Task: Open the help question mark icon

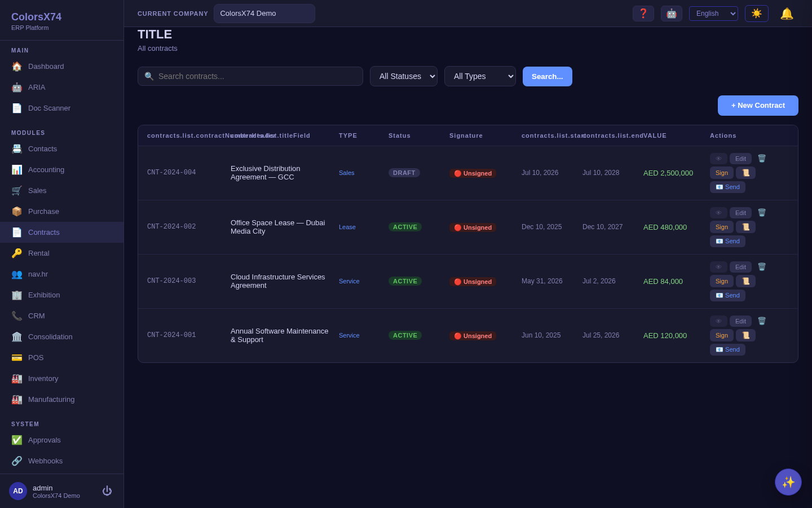Action: (x=643, y=14)
